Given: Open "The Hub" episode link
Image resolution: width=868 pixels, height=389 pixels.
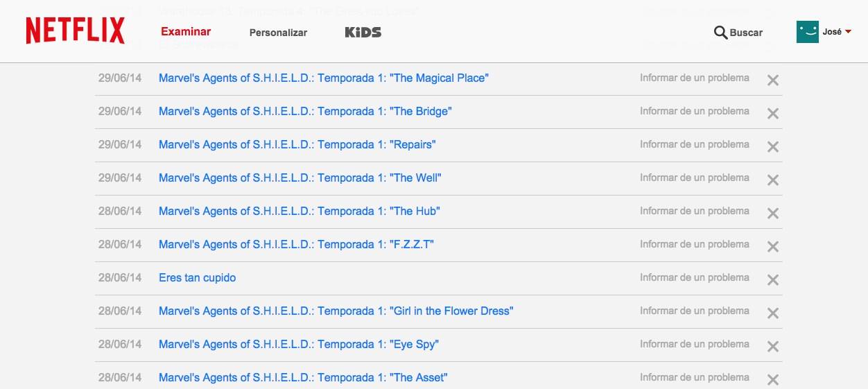Looking at the screenshot, I should point(300,211).
